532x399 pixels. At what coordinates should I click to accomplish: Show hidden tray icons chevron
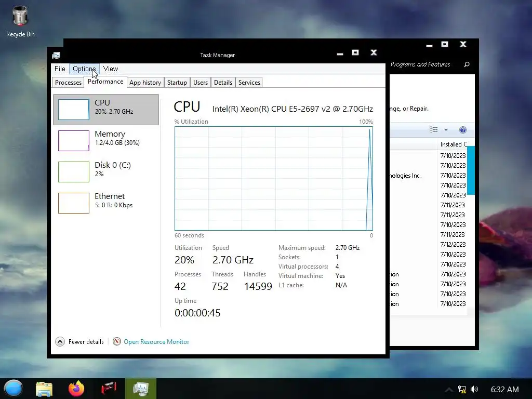tap(448, 390)
